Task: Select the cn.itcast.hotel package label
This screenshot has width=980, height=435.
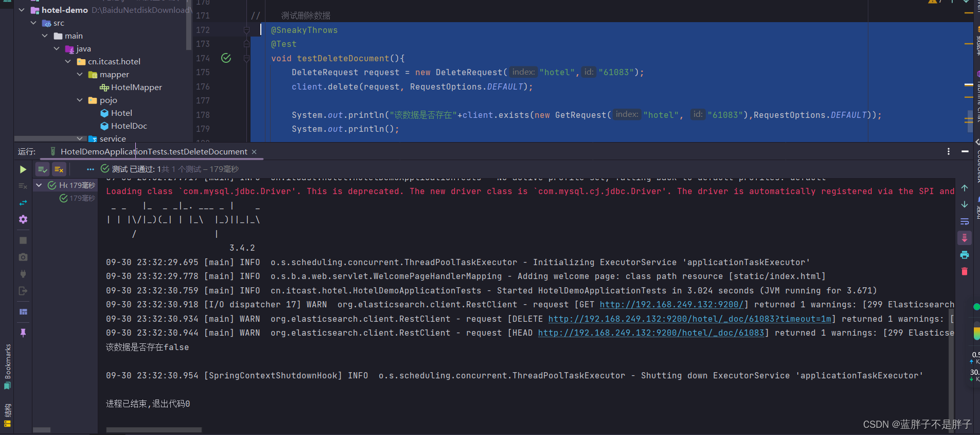Action: pyautogui.click(x=114, y=61)
